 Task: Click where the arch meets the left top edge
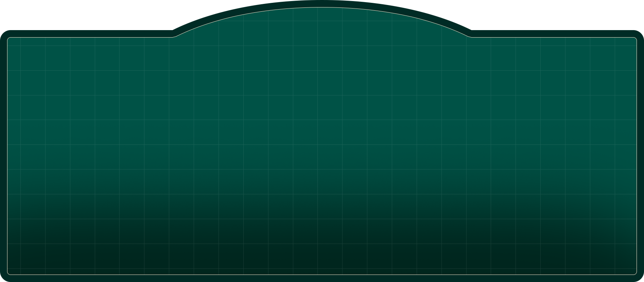click(x=174, y=37)
